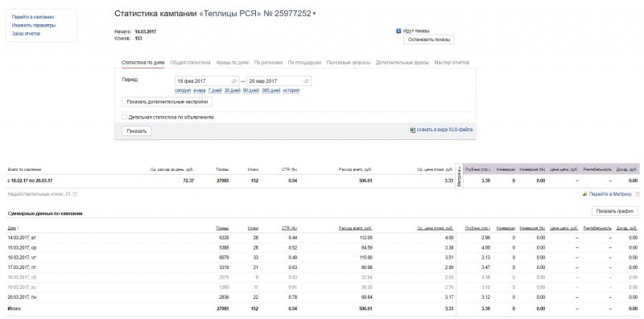This screenshot has width=644, height=319.
Task: Click the Итого row label
Action: [14, 309]
